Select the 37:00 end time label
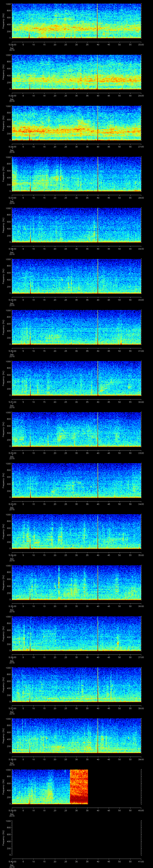The height and width of the screenshot is (868, 153). click(x=141, y=657)
